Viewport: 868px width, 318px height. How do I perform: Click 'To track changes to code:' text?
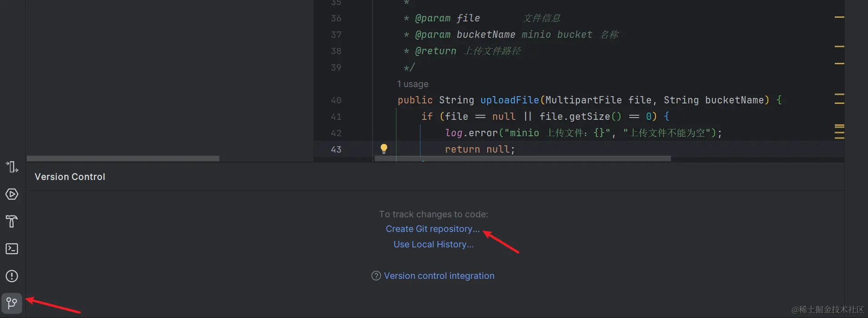434,214
